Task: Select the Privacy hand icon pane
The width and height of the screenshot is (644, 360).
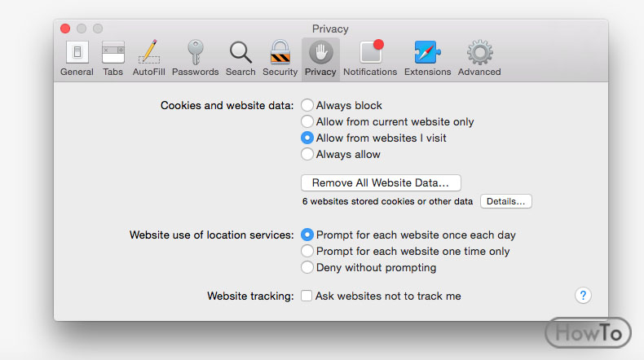Action: [320, 59]
